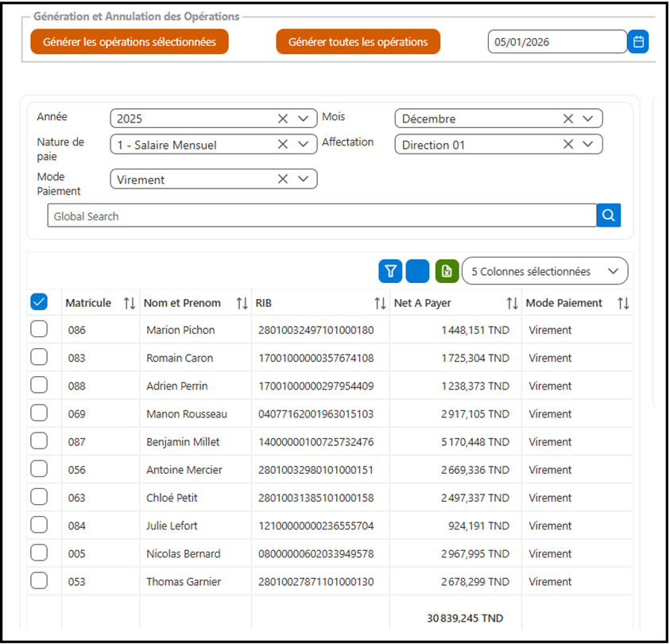
Task: Click amount 924,191 TND
Action: pyautogui.click(x=478, y=526)
